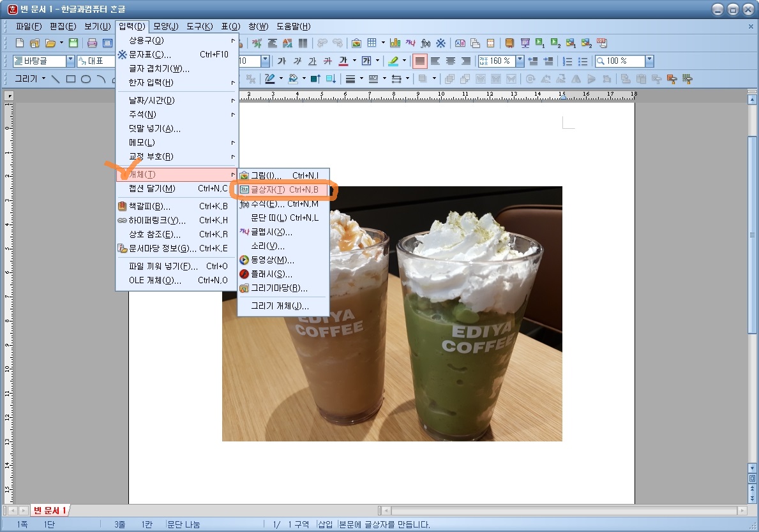Click the multi-column layout icon
This screenshot has width=759, height=532.
point(303,43)
